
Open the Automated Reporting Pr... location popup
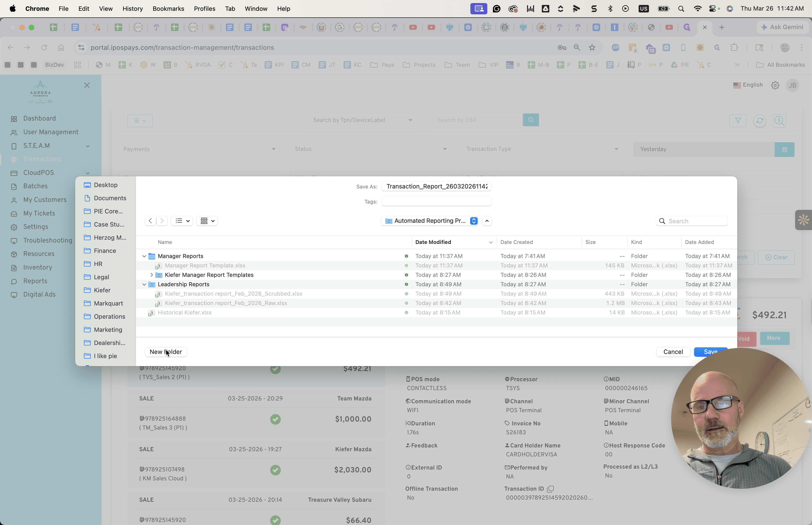pos(430,221)
